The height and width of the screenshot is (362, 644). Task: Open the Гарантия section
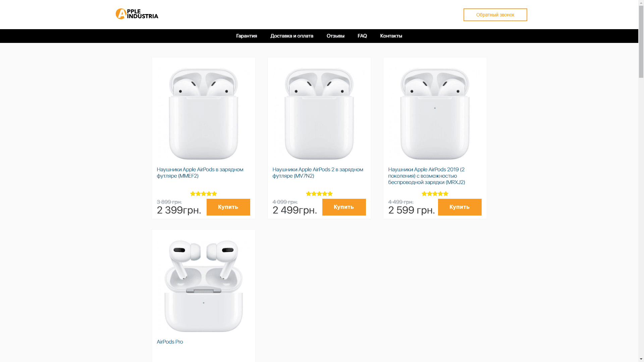click(x=246, y=36)
